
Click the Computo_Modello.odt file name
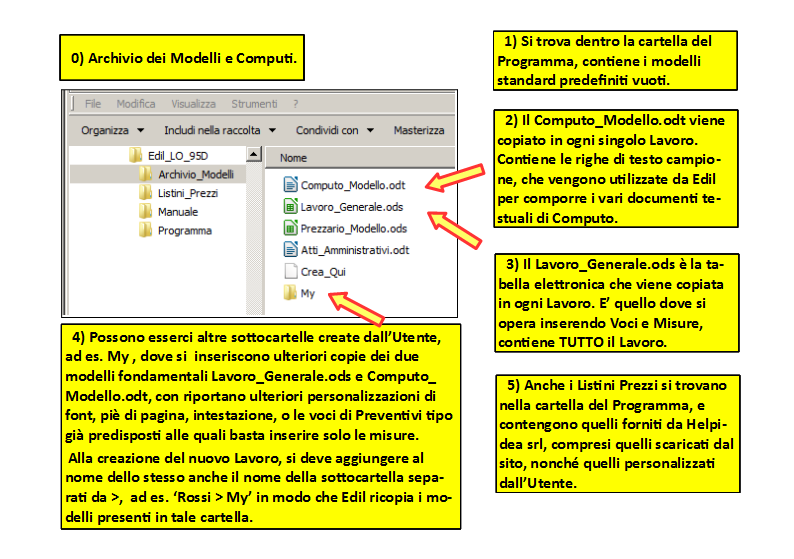(x=353, y=185)
